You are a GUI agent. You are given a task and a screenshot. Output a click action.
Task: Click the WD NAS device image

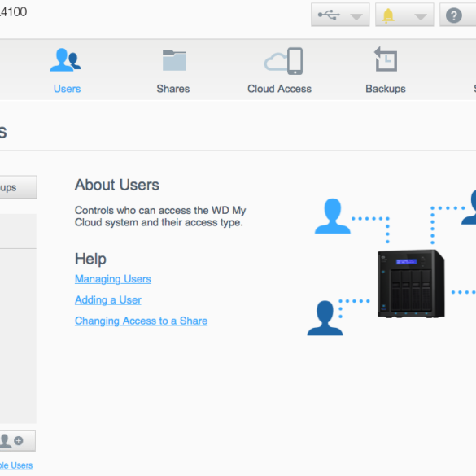pyautogui.click(x=411, y=284)
